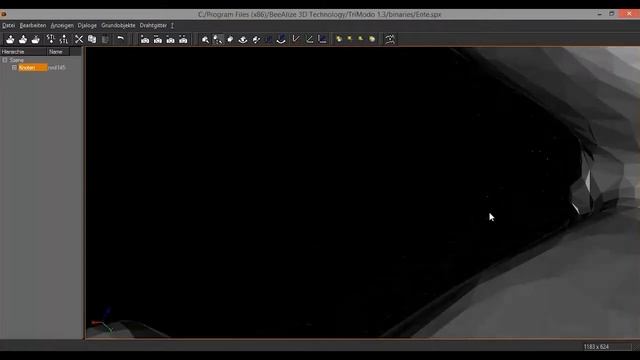Minimize the TriModo window
The height and width of the screenshot is (360, 640).
pyautogui.click(x=600, y=14)
